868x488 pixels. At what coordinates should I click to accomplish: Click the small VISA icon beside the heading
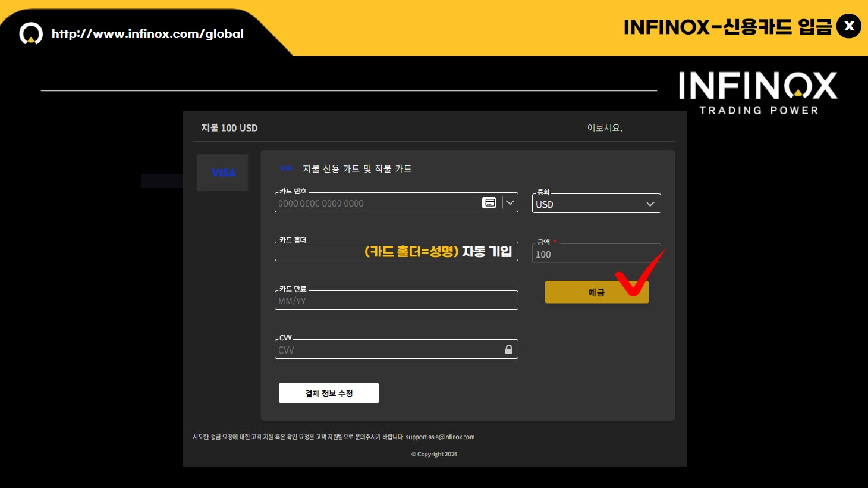click(x=287, y=168)
